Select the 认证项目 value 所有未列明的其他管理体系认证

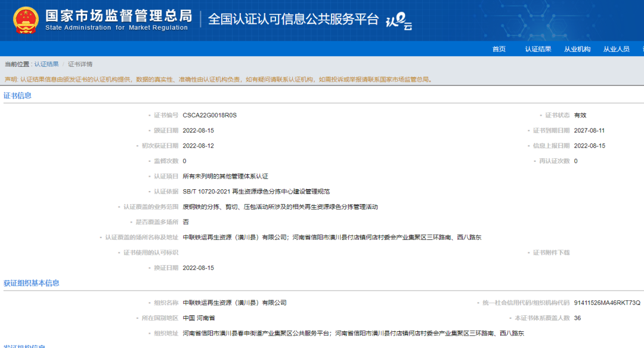point(225,176)
